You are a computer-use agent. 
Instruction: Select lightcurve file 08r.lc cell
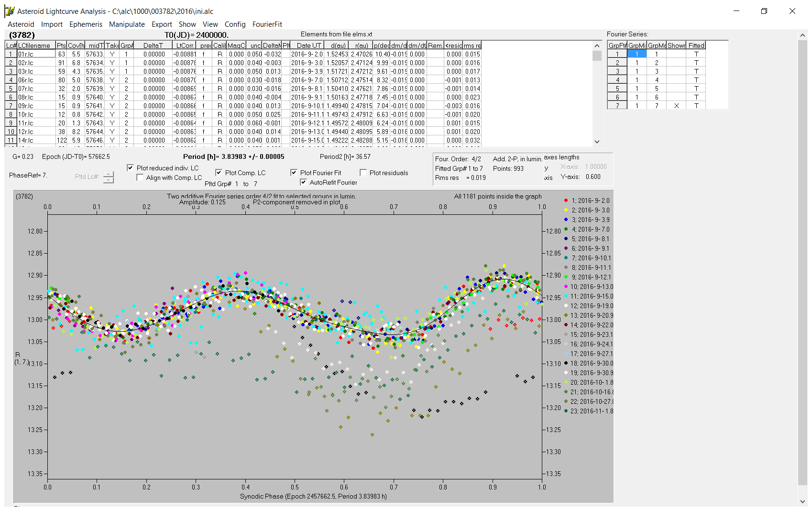[36, 97]
